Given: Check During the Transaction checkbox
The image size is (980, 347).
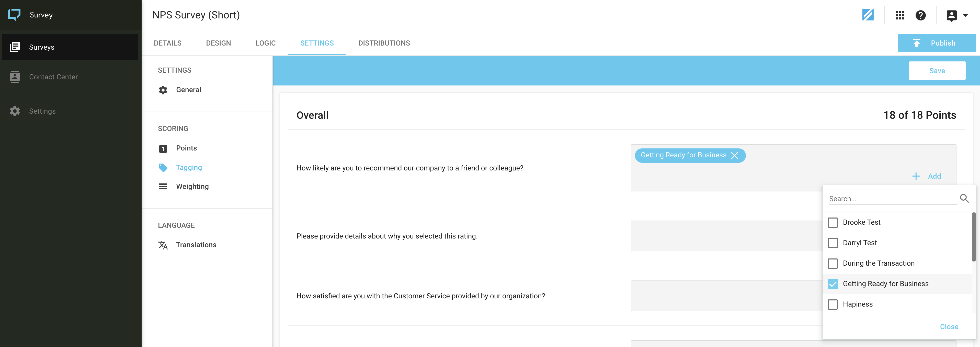Looking at the screenshot, I should (x=833, y=263).
